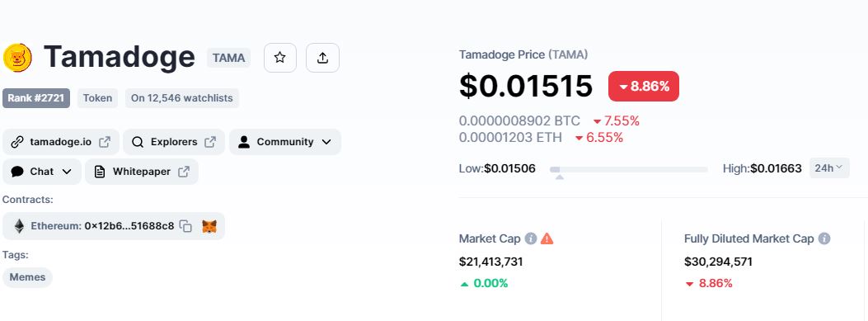
Task: Open the tamadoge.io website link
Action: (61, 142)
